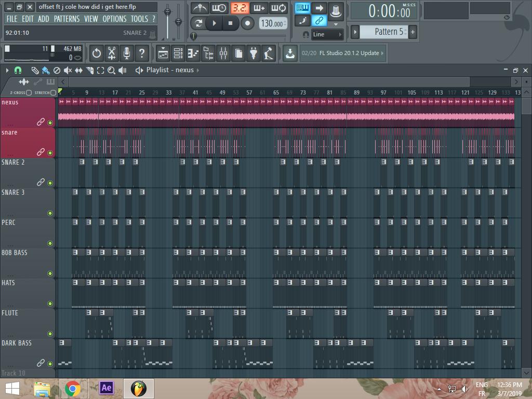
Task: Open Chrome from the Windows taskbar
Action: [73, 388]
